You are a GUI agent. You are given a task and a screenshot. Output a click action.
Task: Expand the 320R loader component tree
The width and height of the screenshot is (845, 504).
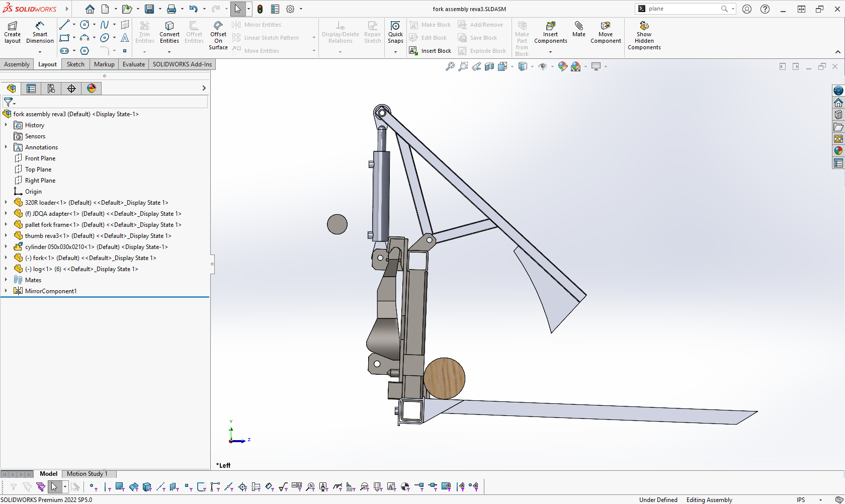[6, 203]
